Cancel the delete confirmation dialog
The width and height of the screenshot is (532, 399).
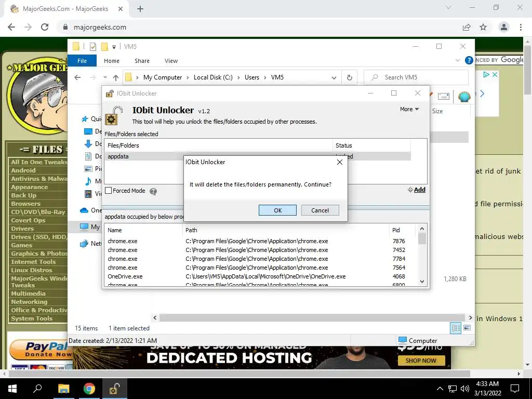coord(320,210)
